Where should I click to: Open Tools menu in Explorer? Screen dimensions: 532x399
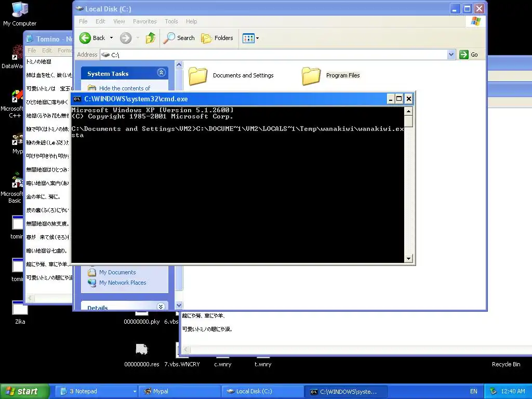171,21
